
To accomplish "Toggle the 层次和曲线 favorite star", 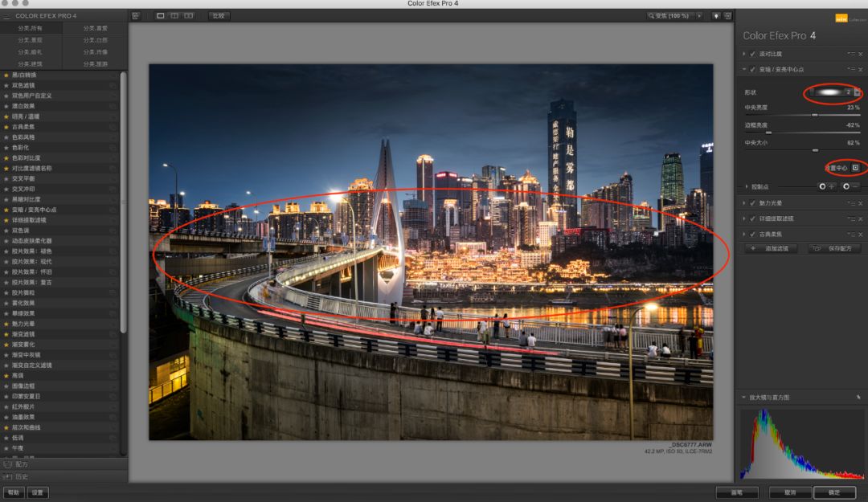I will click(6, 428).
